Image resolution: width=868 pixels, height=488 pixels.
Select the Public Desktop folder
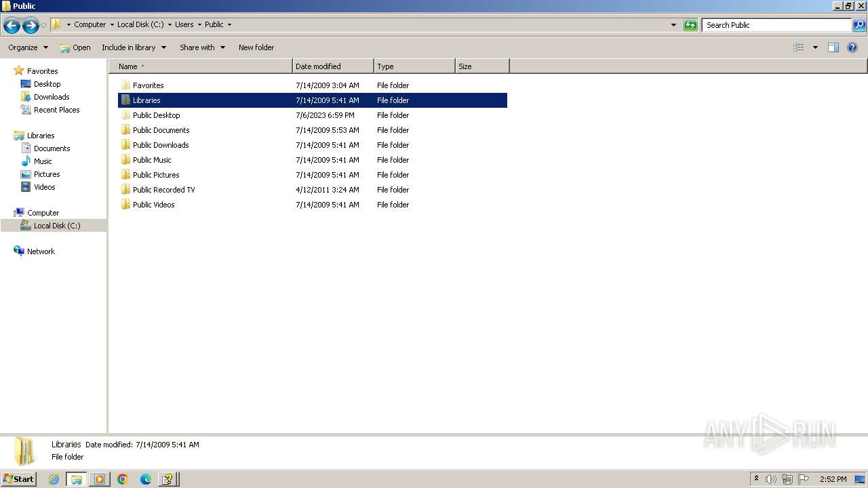tap(156, 115)
